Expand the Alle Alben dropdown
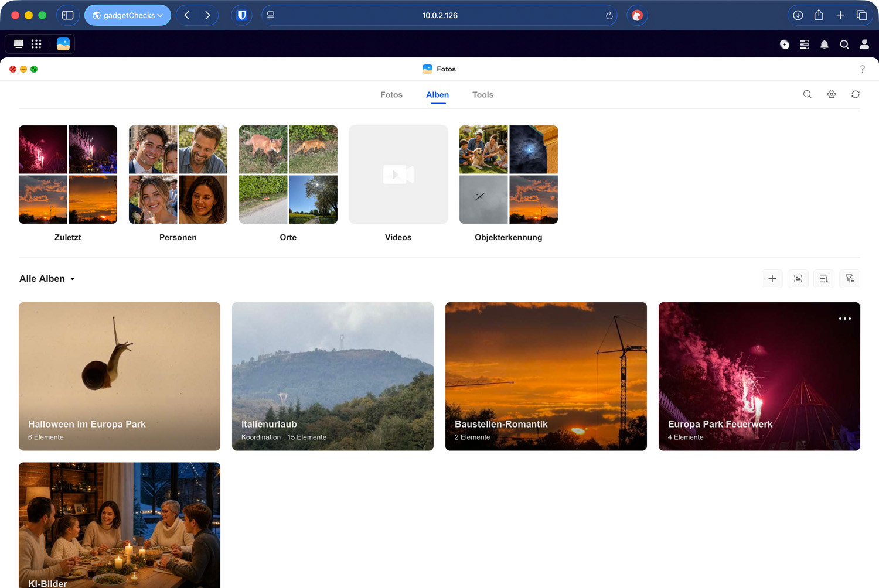 tap(47, 279)
